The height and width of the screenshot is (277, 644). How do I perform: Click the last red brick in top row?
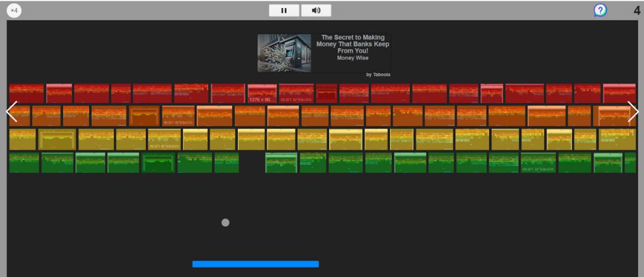tap(619, 94)
